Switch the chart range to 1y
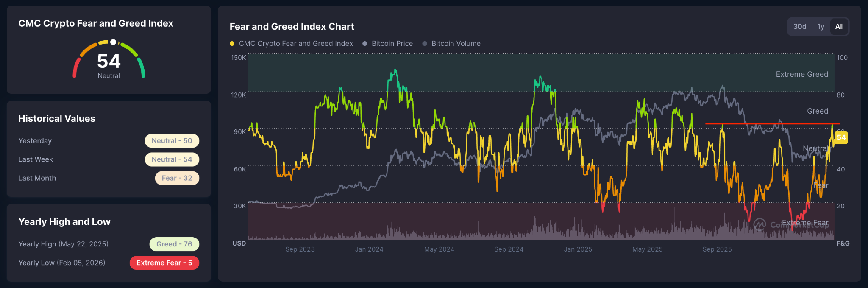This screenshot has height=288, width=868. [821, 26]
